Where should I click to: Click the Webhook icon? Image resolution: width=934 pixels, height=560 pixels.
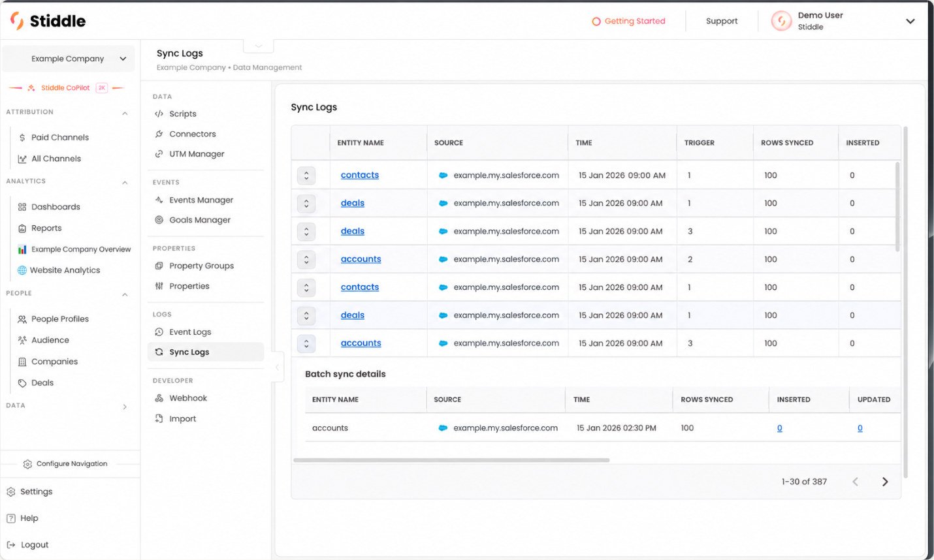pyautogui.click(x=159, y=398)
